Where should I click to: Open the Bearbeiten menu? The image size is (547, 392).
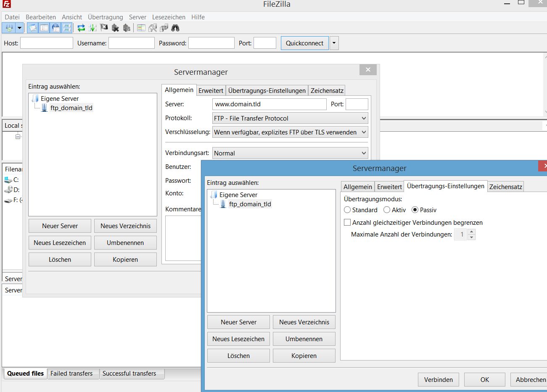(41, 17)
